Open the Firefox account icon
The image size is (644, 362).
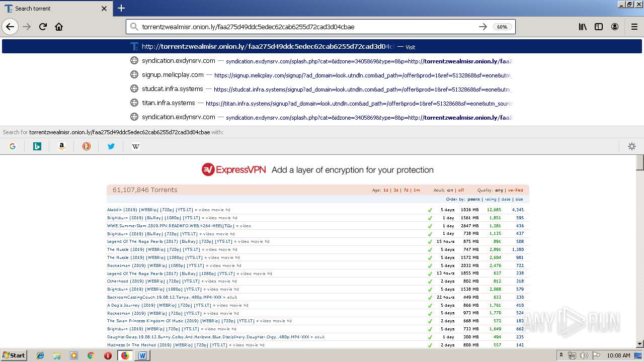click(615, 27)
